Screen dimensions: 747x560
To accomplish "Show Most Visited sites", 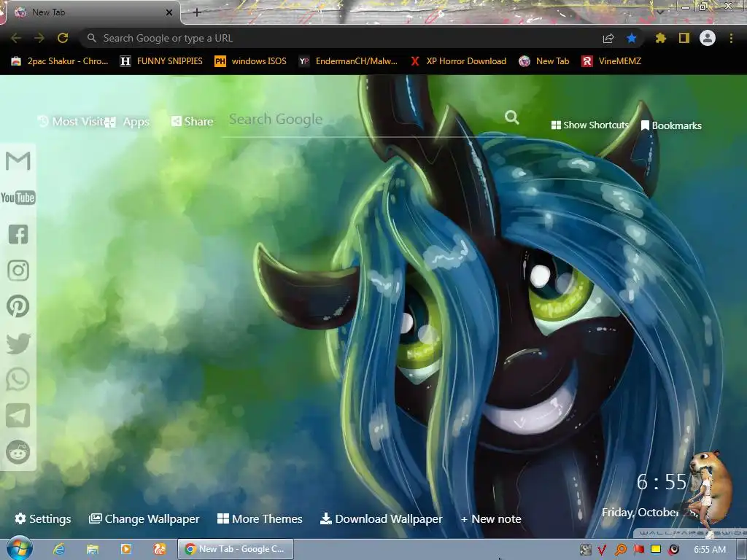I will [71, 122].
